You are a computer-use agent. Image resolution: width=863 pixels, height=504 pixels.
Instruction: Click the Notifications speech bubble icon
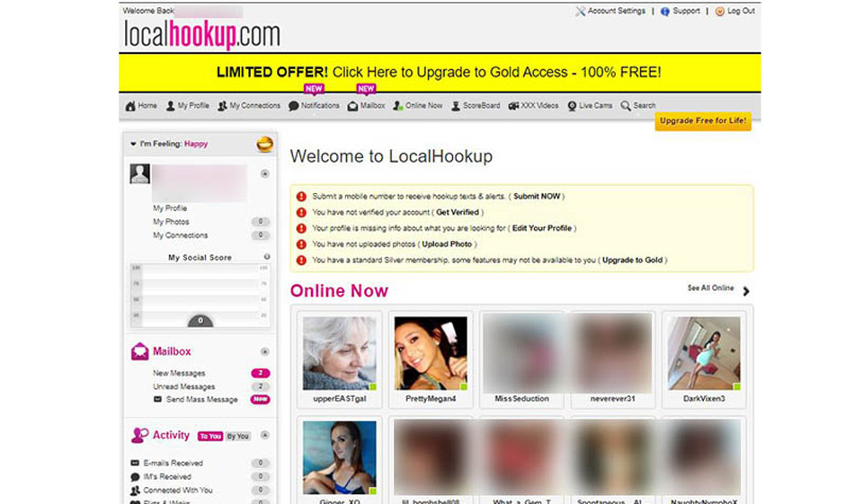pos(294,106)
